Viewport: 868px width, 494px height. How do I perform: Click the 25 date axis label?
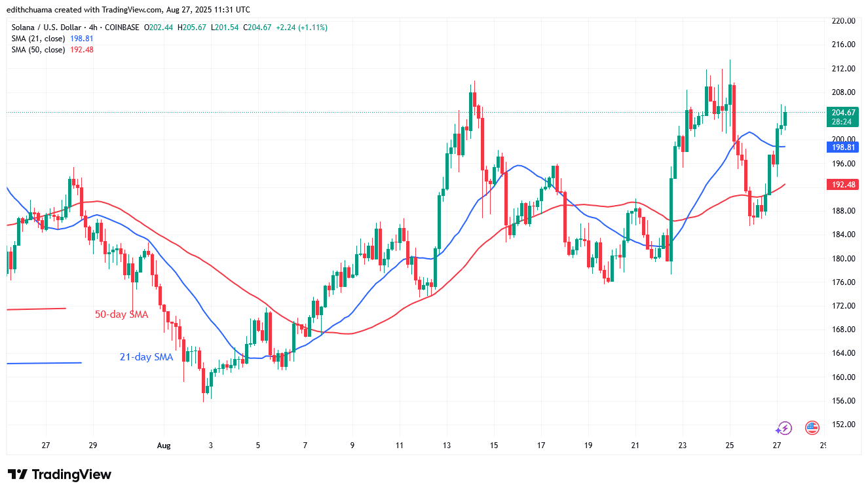(730, 446)
